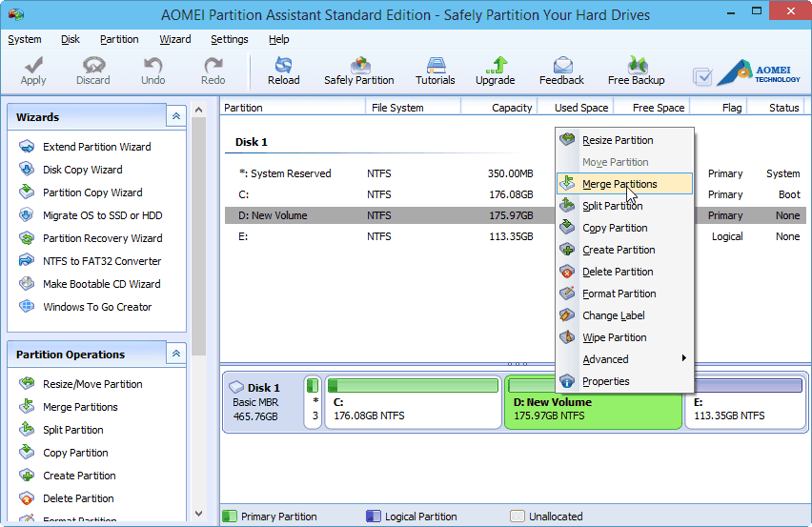The height and width of the screenshot is (527, 812).
Task: Select Create Partition in context menu
Action: [624, 250]
